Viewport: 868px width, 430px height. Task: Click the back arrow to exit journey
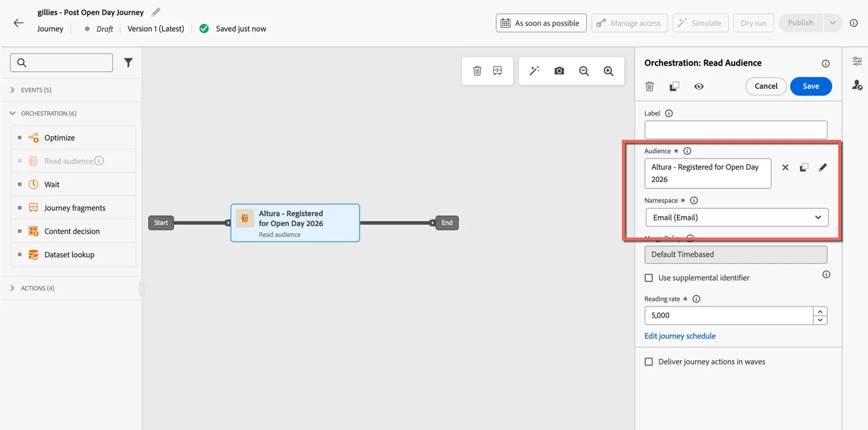click(19, 23)
